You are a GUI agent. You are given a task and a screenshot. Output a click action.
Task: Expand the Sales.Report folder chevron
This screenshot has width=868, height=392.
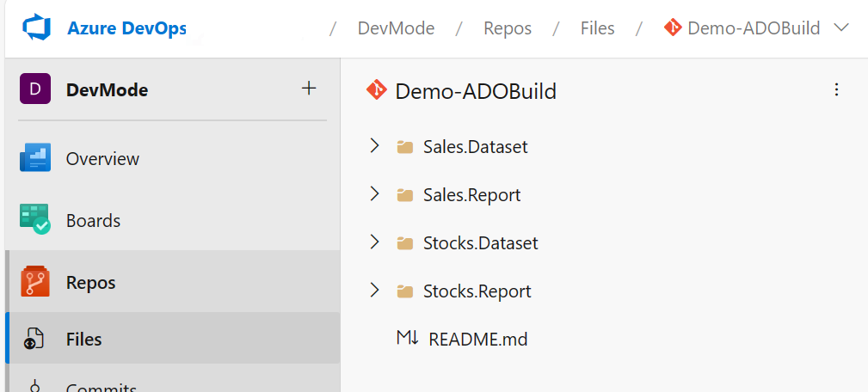(374, 194)
